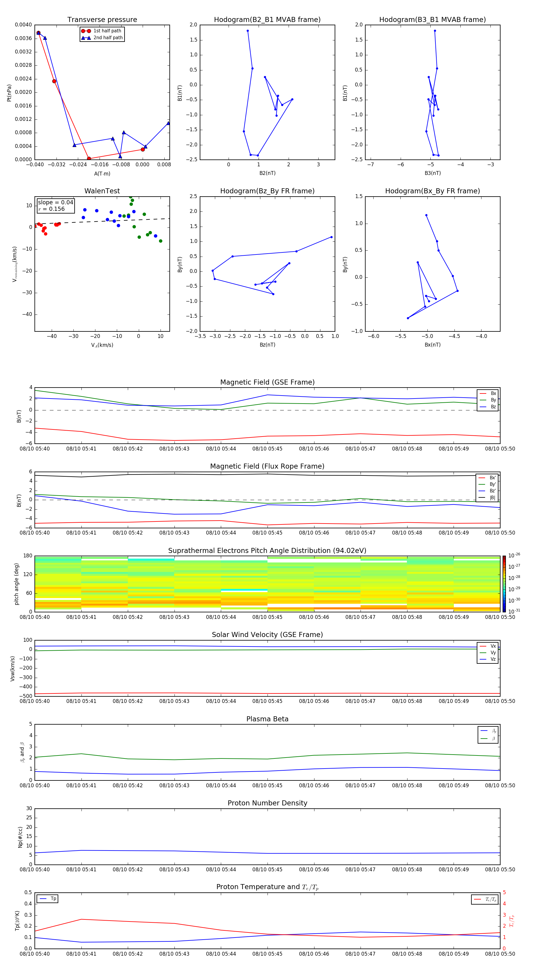Viewport: 535px width, 980px height.
Task: Click 'Vy' legend entry
Action: click(x=488, y=652)
